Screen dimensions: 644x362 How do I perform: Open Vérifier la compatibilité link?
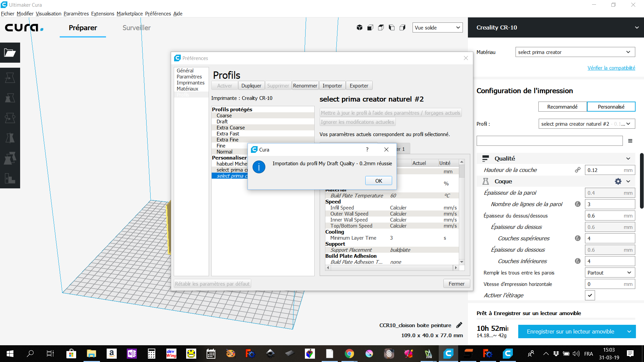[611, 68]
